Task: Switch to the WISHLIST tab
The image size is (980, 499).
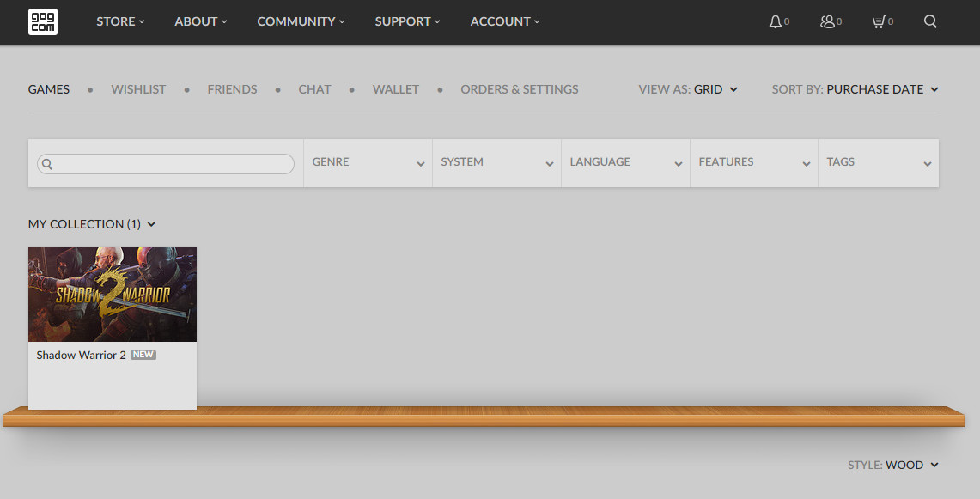Action: 138,89
